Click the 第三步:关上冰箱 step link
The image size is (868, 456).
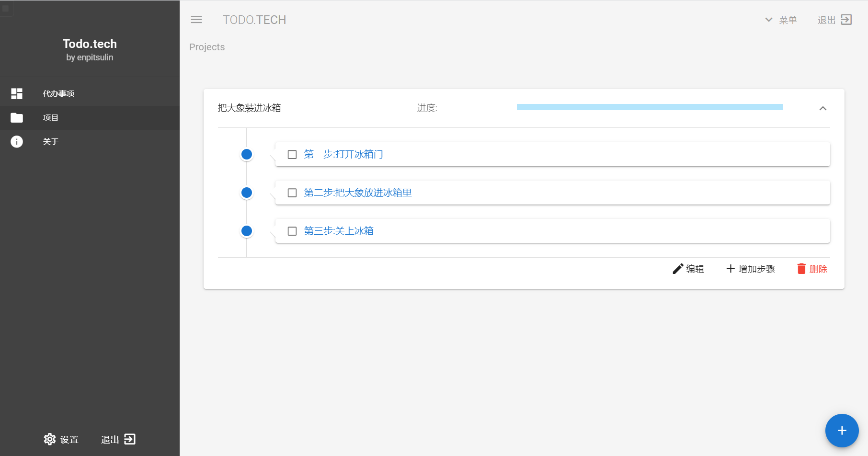(x=339, y=231)
